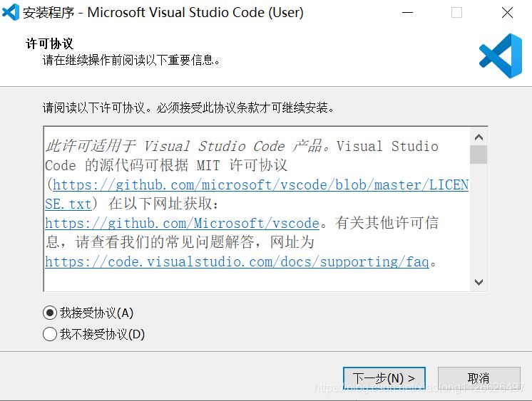Select 我接受协议(A) radio button
Image resolution: width=532 pixels, height=401 pixels.
50,313
